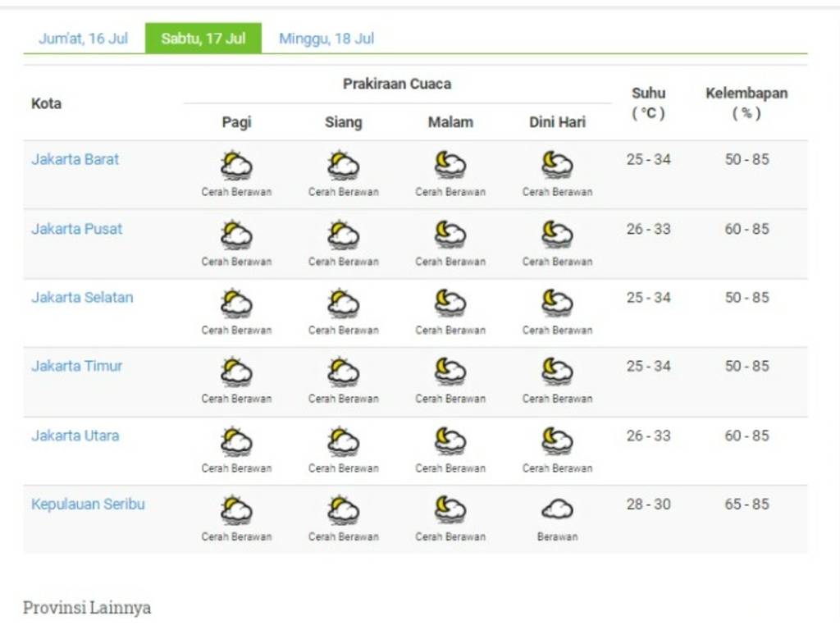This screenshot has width=840, height=630.
Task: Click the Kota column header
Action: pos(46,103)
